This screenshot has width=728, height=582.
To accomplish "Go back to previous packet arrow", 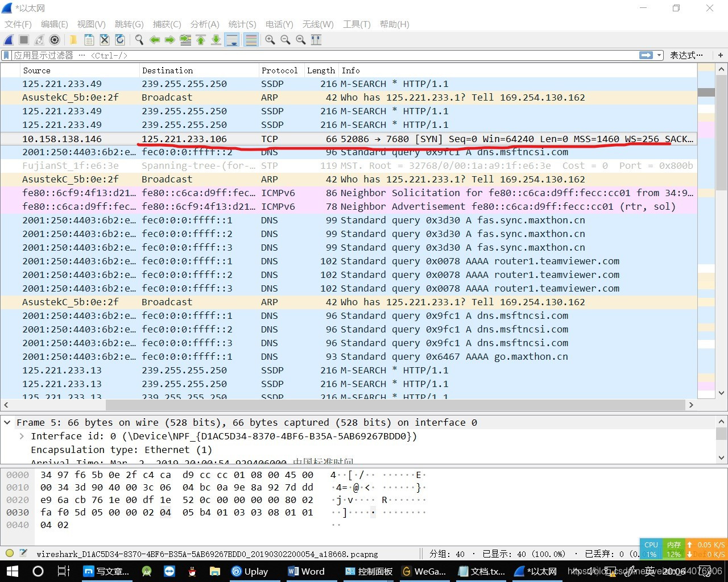I will click(154, 40).
